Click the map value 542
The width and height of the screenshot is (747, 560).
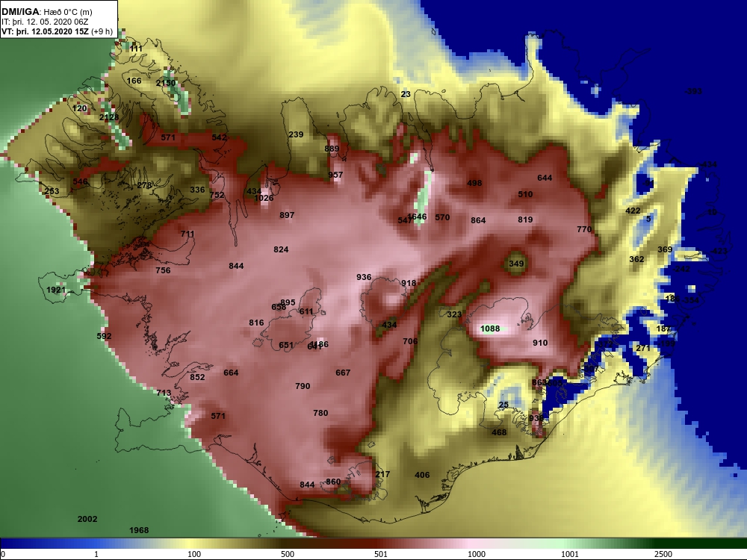(x=219, y=137)
